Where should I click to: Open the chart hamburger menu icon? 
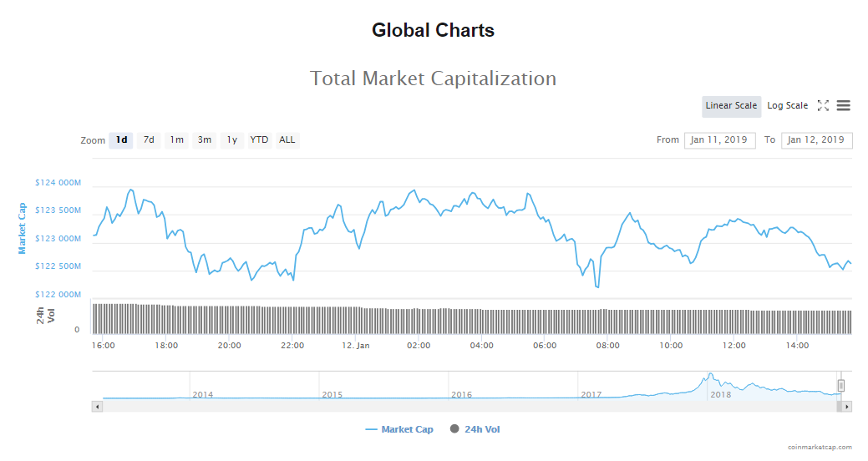pos(843,105)
